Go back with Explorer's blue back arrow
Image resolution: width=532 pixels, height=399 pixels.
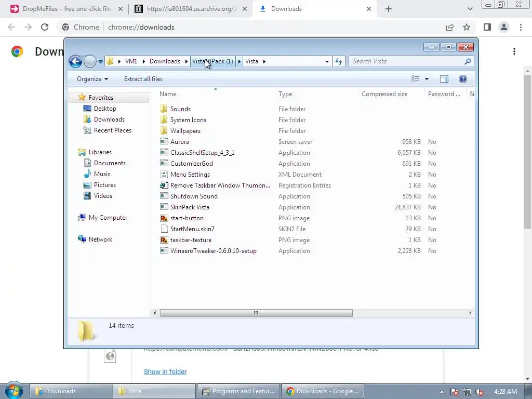click(x=75, y=61)
